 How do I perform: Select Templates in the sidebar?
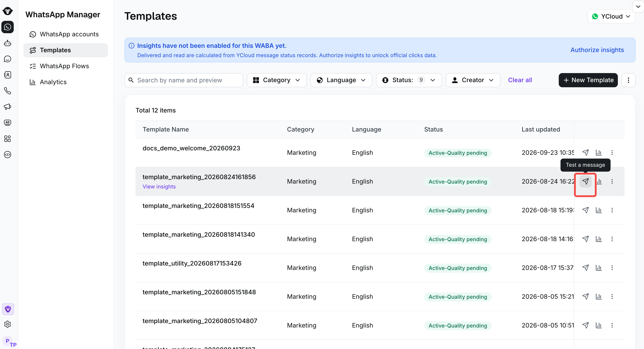[66, 50]
